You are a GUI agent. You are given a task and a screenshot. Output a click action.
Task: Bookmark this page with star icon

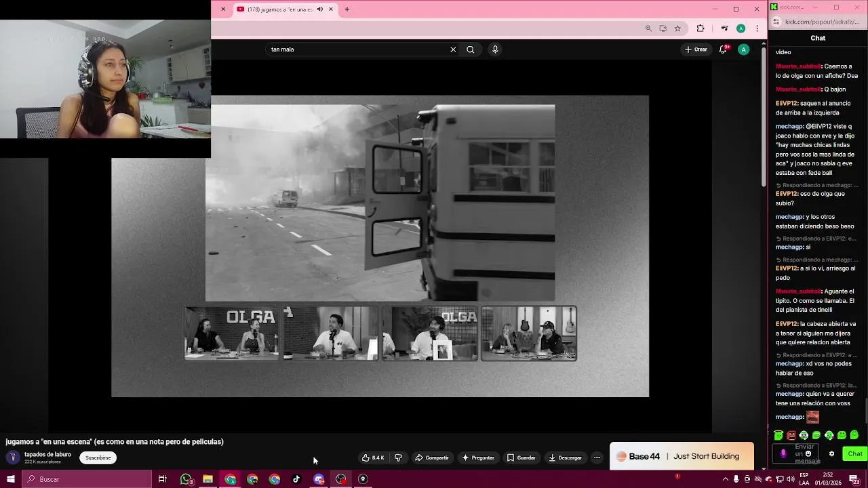(677, 28)
